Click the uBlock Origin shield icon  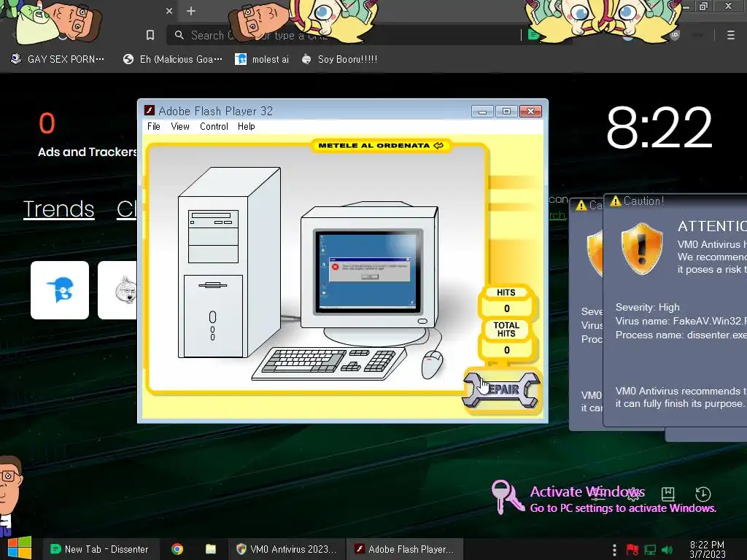pyautogui.click(x=675, y=35)
